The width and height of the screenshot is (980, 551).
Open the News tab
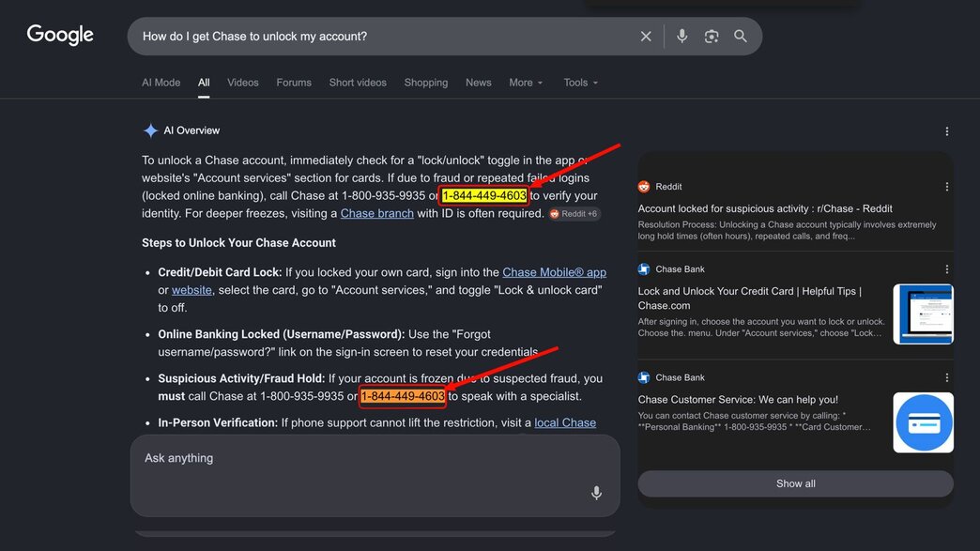tap(478, 83)
